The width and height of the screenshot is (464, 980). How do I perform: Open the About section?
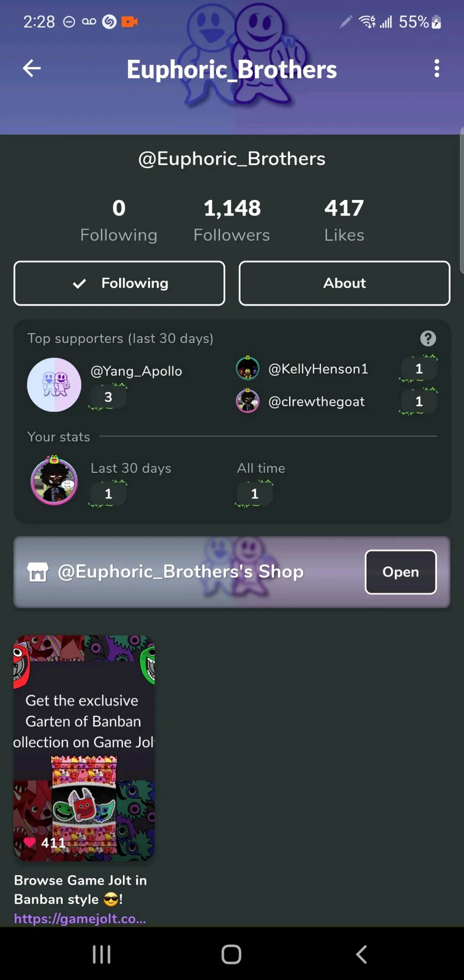click(344, 283)
